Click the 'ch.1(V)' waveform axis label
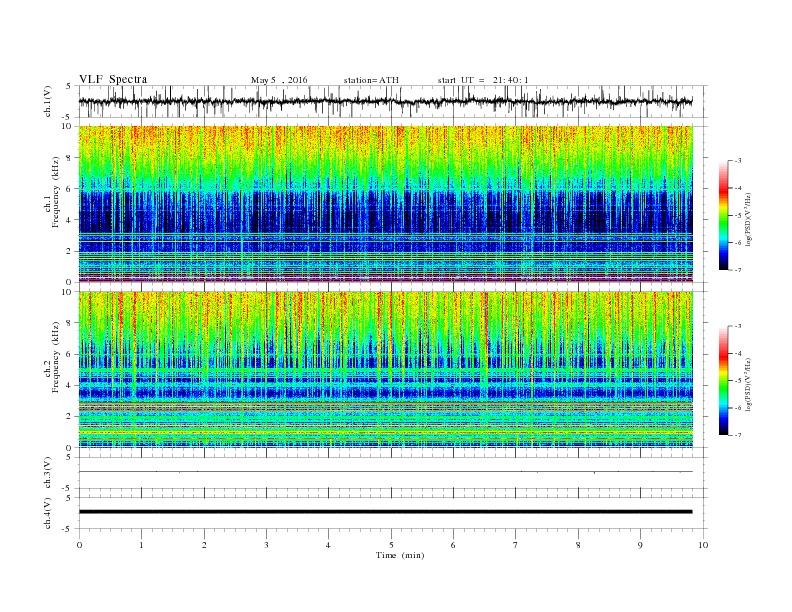The width and height of the screenshot is (792, 612). (x=48, y=101)
